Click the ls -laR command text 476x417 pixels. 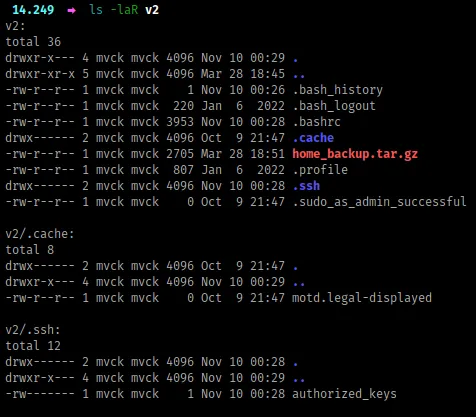click(114, 10)
